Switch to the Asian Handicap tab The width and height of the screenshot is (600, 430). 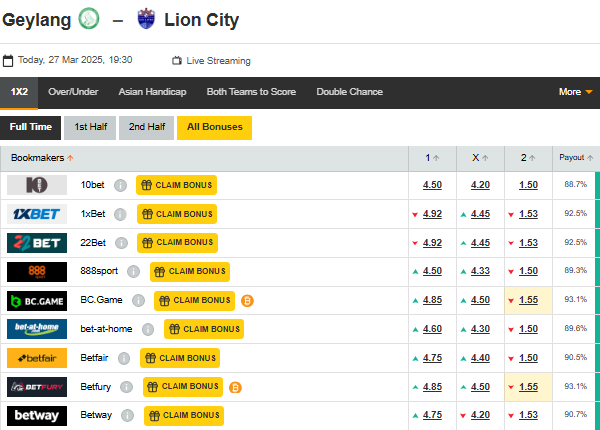[152, 92]
